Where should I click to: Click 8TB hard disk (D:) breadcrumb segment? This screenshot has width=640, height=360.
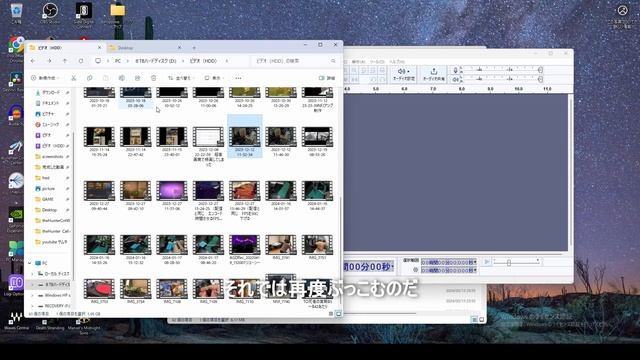pyautogui.click(x=156, y=61)
